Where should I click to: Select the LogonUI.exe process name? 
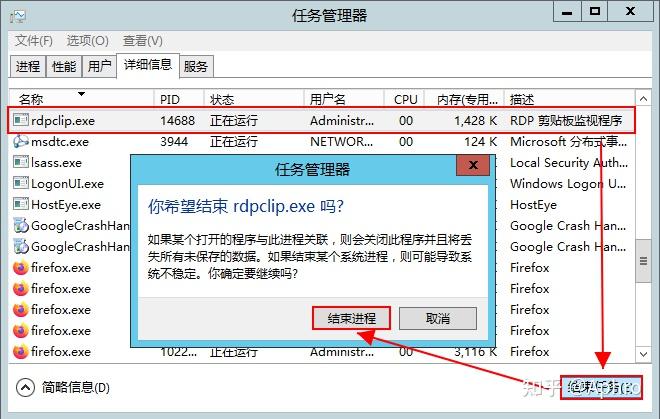pyautogui.click(x=67, y=184)
